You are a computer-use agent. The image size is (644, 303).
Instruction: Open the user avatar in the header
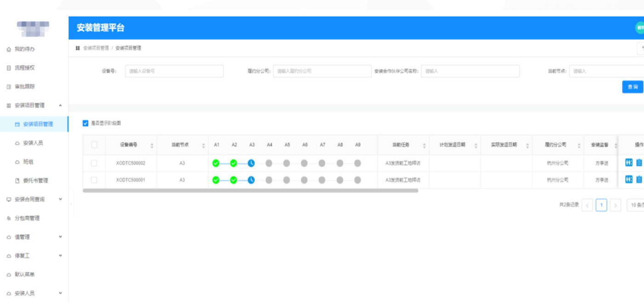pos(640,28)
